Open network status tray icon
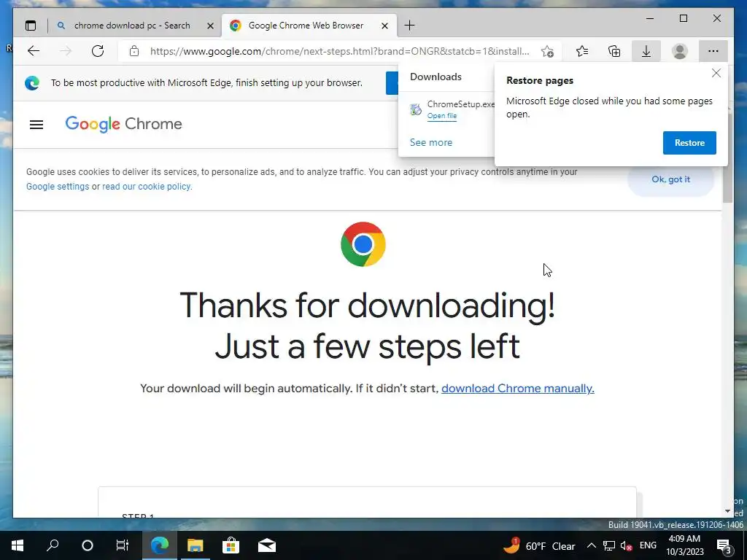The width and height of the screenshot is (747, 560). click(609, 545)
